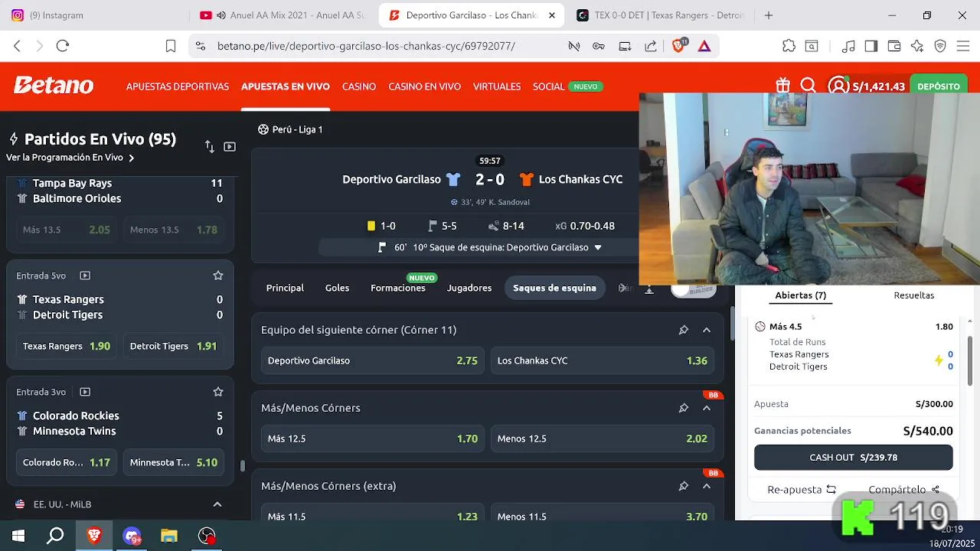Expand the match event timeline dropdown
The width and height of the screenshot is (980, 551).
pyautogui.click(x=598, y=247)
